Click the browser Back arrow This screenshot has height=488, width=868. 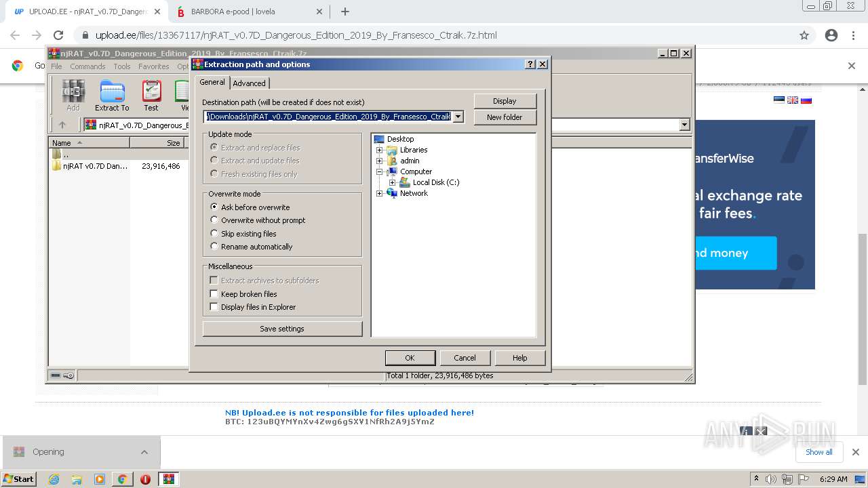(15, 35)
